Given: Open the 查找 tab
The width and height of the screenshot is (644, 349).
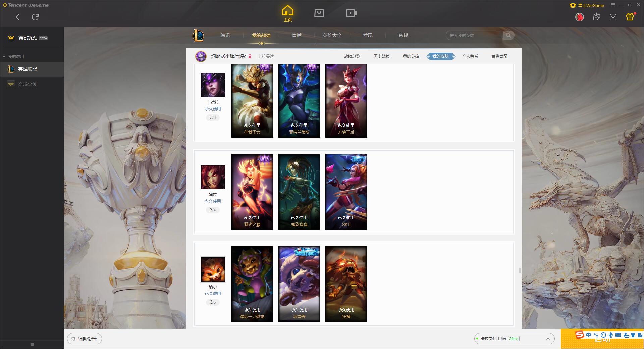Looking at the screenshot, I should click(403, 35).
